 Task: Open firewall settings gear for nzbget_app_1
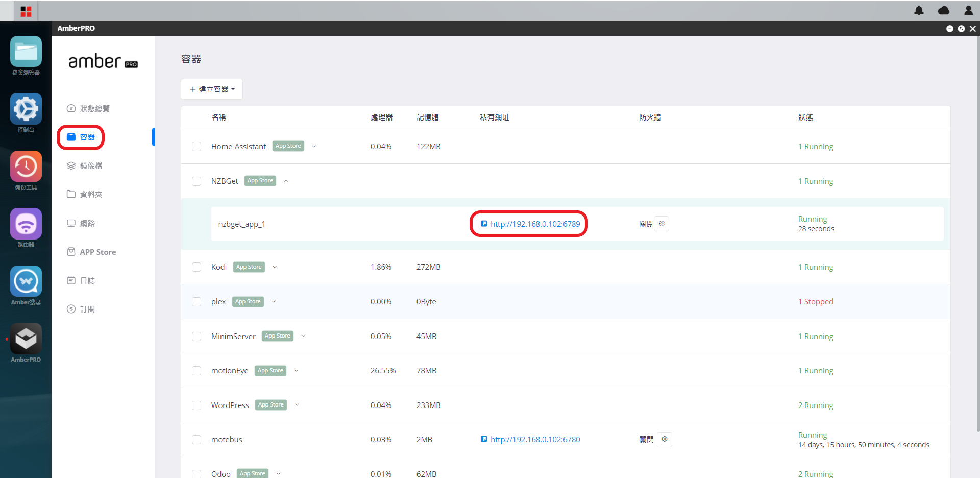pos(661,224)
